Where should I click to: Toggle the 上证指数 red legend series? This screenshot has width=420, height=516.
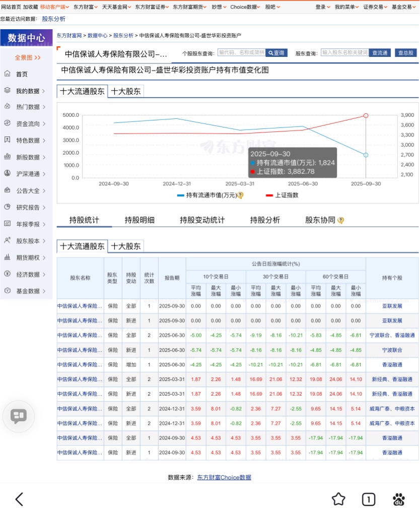(x=282, y=195)
